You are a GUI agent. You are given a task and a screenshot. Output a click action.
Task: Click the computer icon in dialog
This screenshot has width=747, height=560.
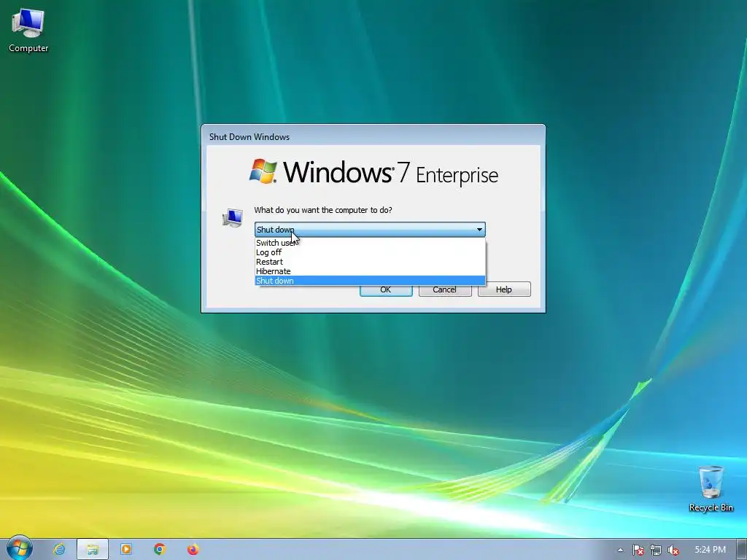233,218
